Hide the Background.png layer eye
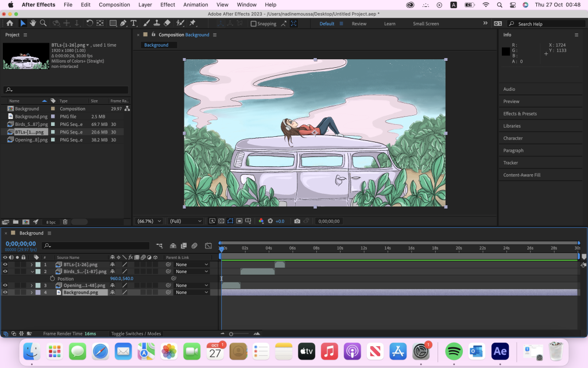 [5, 292]
